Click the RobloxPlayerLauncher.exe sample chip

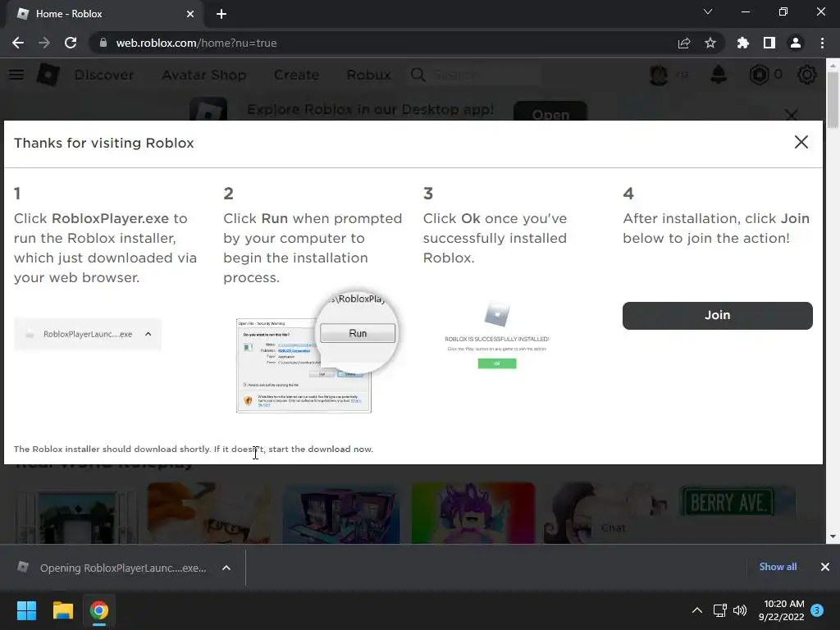(x=88, y=335)
